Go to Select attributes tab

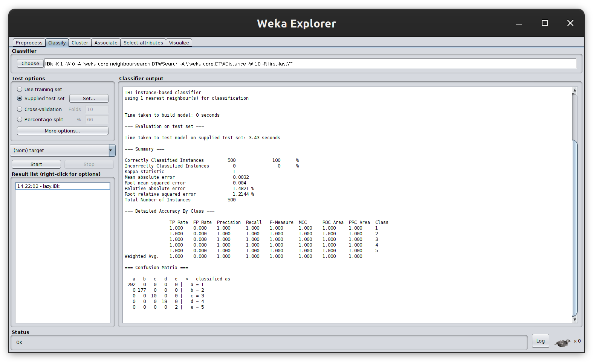click(143, 43)
